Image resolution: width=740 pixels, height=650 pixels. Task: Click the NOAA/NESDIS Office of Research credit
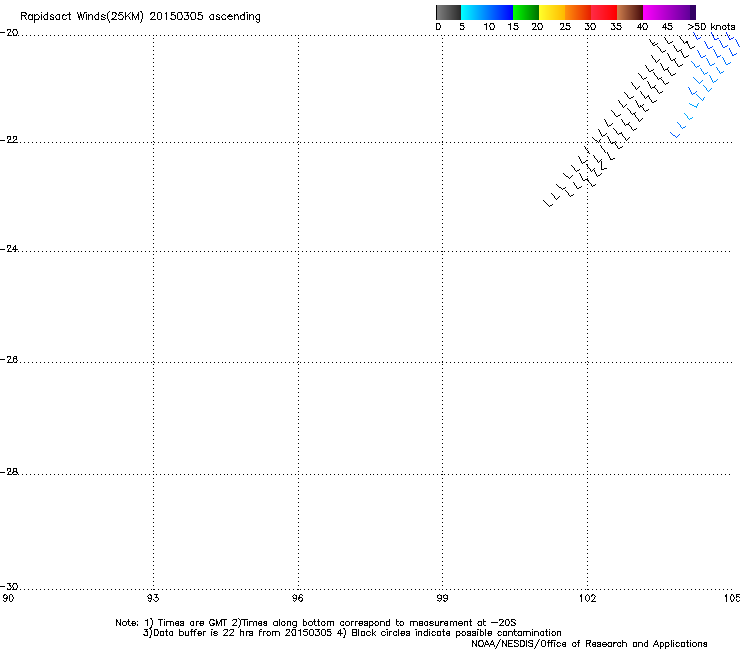[589, 644]
